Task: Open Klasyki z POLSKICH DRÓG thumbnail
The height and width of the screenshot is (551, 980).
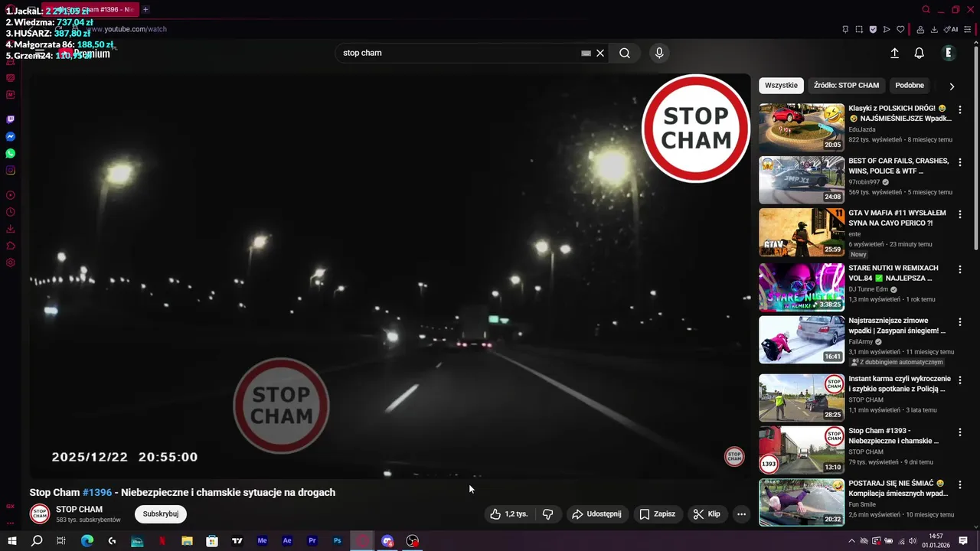Action: tap(802, 127)
